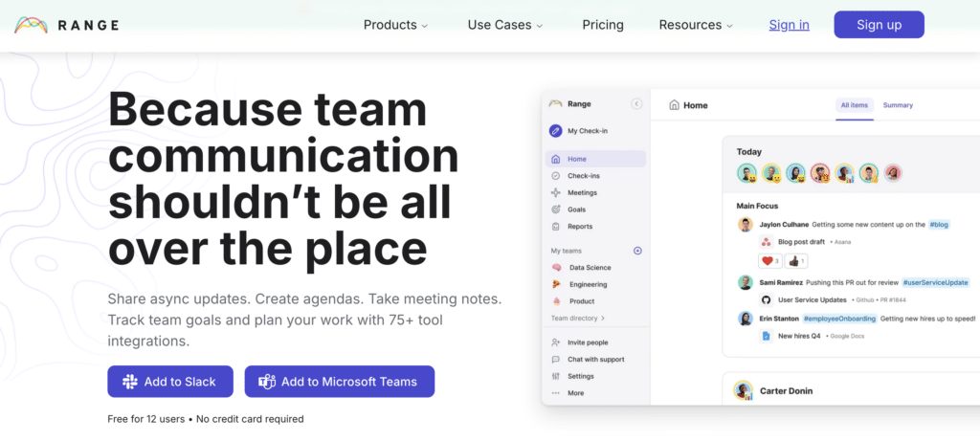Image resolution: width=980 pixels, height=441 pixels.
Task: Click 'User Service Updates' text
Action: pyautogui.click(x=813, y=299)
